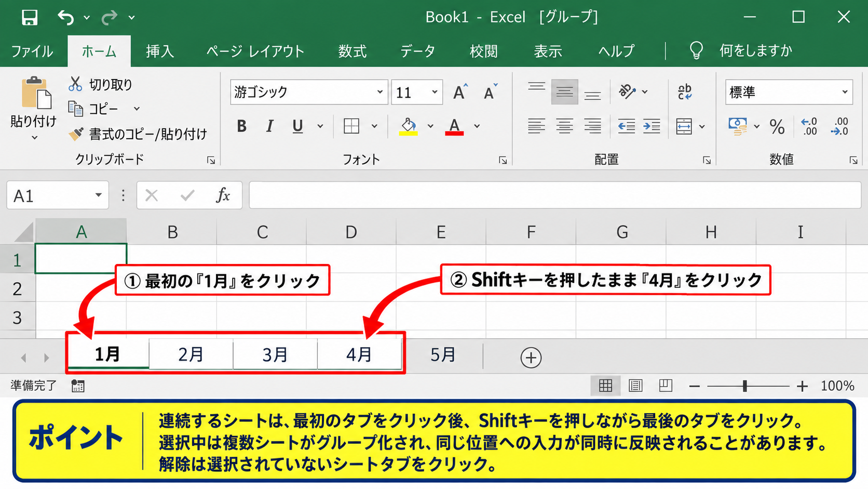Click the increase decimal icon
The image size is (868, 489).
pos(809,126)
